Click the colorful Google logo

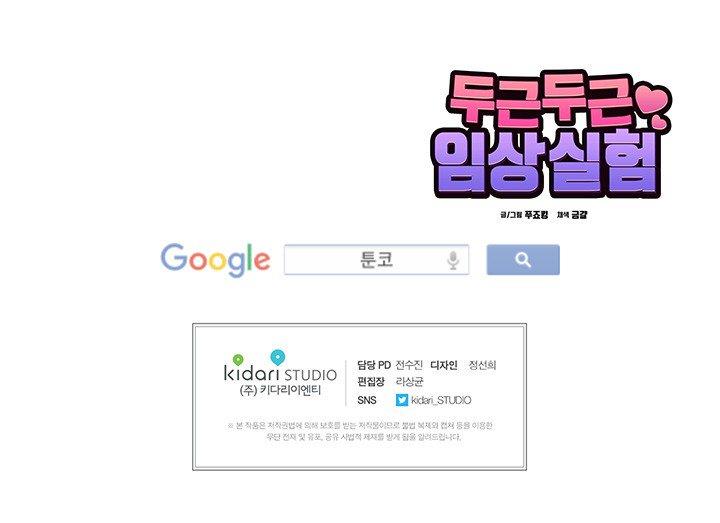tap(215, 260)
